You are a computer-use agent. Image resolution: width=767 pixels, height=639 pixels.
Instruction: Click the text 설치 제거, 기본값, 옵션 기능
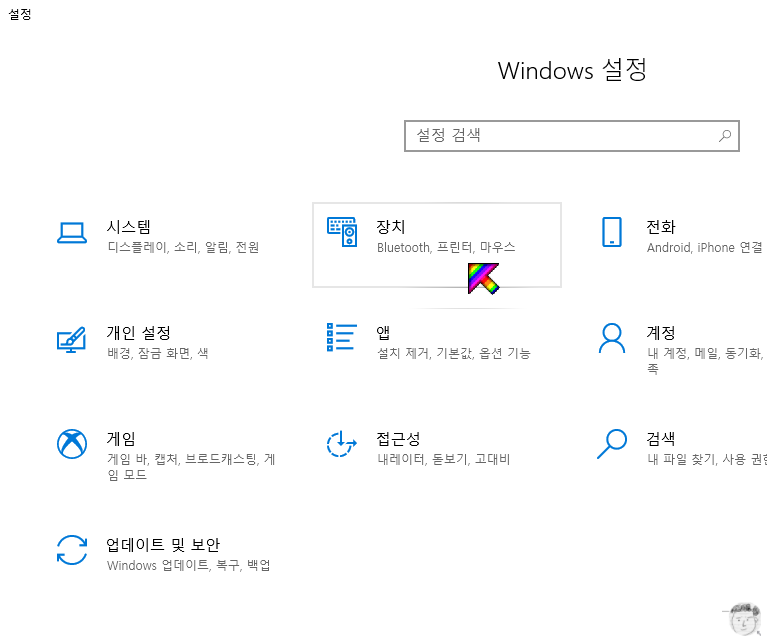coord(453,353)
